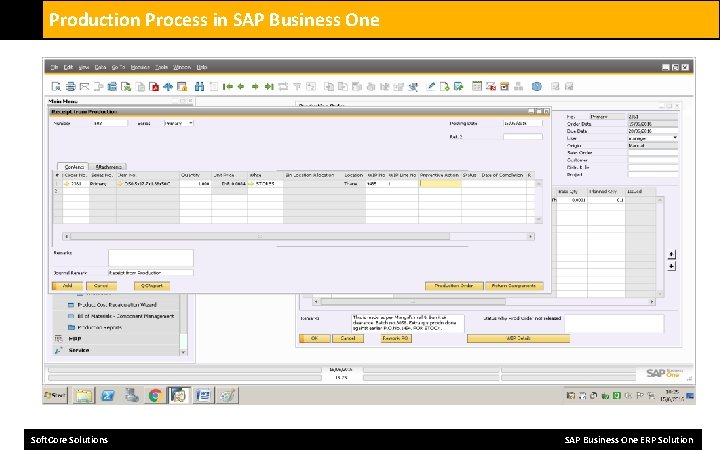Image resolution: width=720 pixels, height=450 pixels.
Task: Open the Modules menu
Action: point(140,67)
